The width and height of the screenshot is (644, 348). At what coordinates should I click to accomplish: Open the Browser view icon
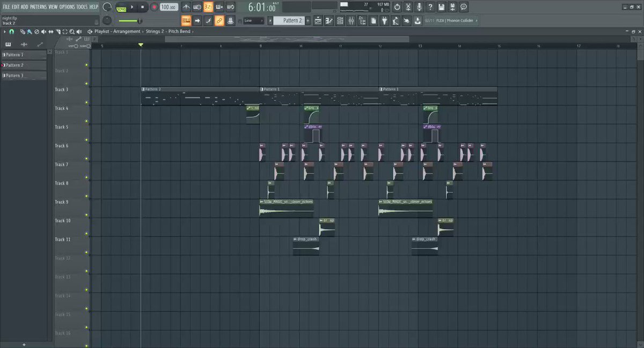pyautogui.click(x=363, y=20)
